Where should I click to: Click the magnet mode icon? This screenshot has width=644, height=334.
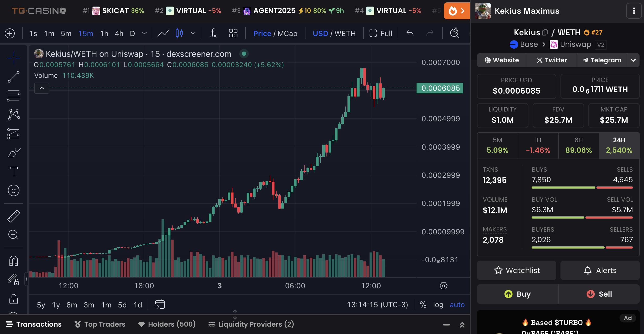[x=14, y=261]
